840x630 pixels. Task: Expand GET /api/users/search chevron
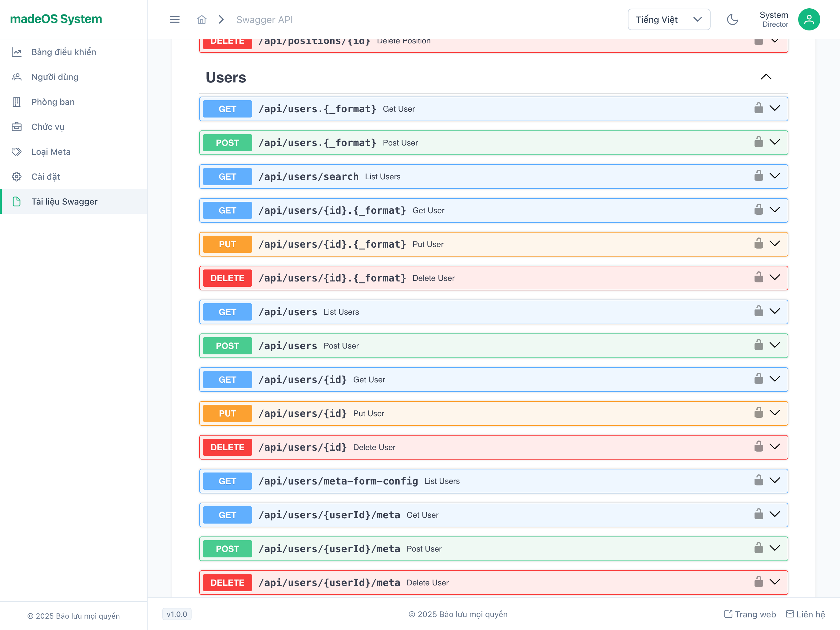(x=775, y=176)
